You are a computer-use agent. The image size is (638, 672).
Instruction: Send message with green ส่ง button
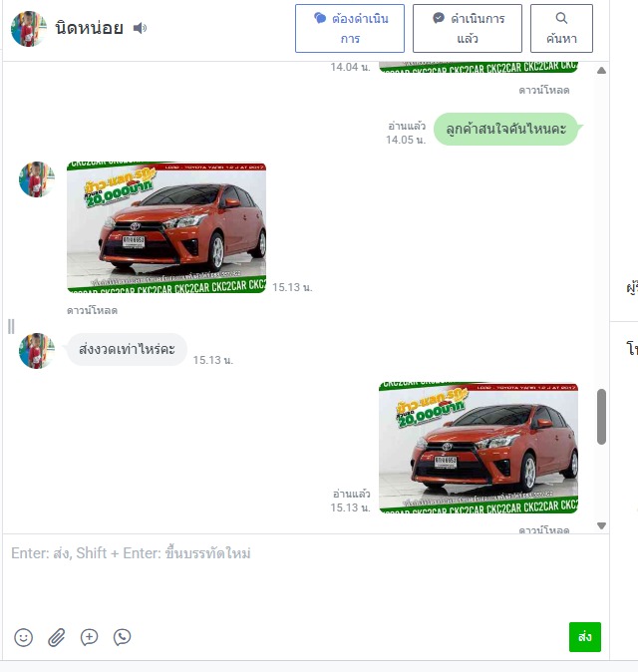coord(585,637)
